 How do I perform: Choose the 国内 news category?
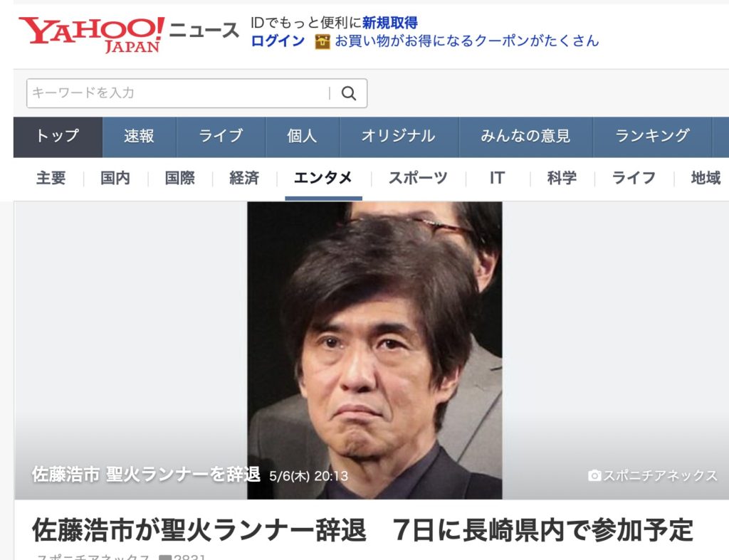click(x=115, y=178)
